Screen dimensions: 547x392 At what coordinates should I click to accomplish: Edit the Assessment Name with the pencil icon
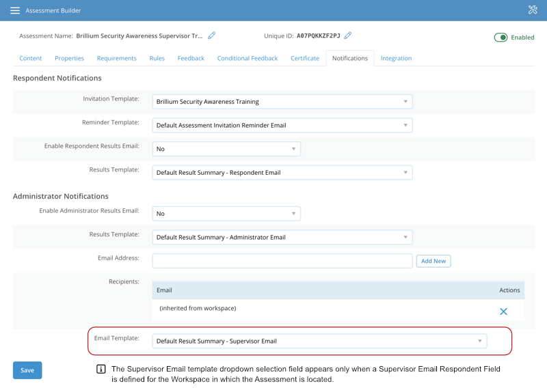(x=212, y=36)
